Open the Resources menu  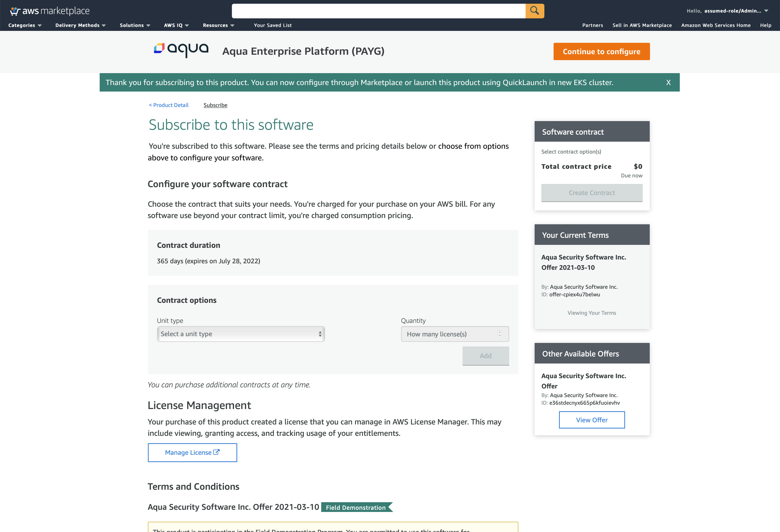point(219,25)
